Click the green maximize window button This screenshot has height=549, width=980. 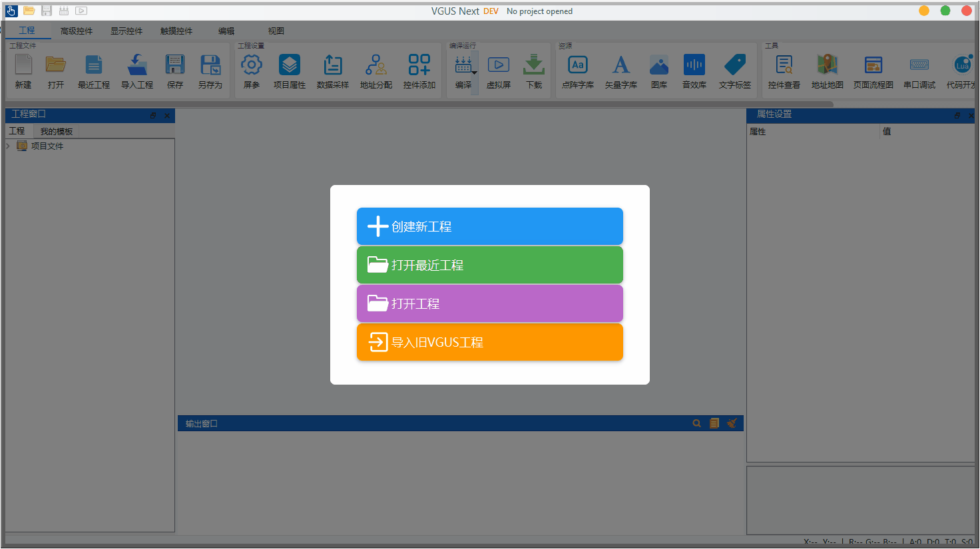[945, 11]
